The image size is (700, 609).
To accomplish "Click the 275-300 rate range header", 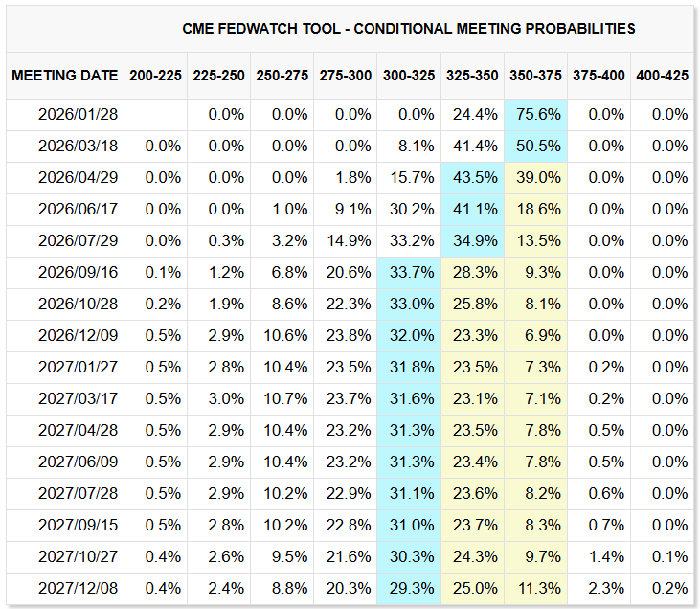I will pos(346,76).
